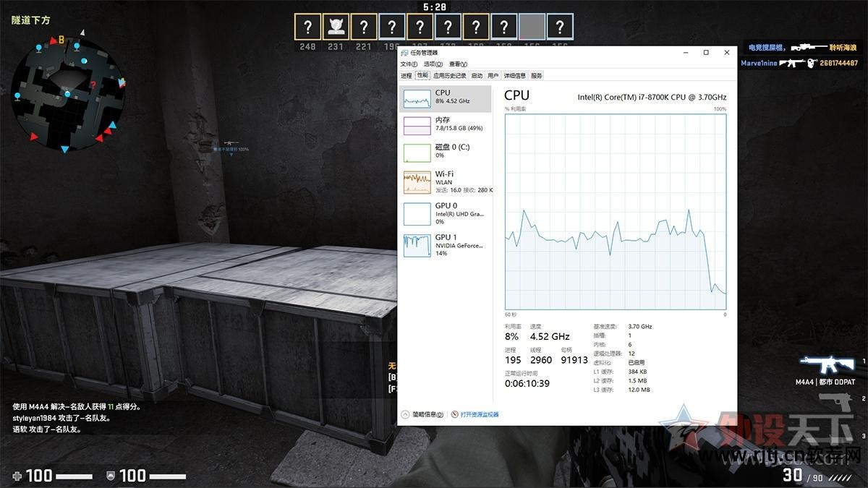Click the handle count 91913
The image size is (868, 488).
[574, 360]
